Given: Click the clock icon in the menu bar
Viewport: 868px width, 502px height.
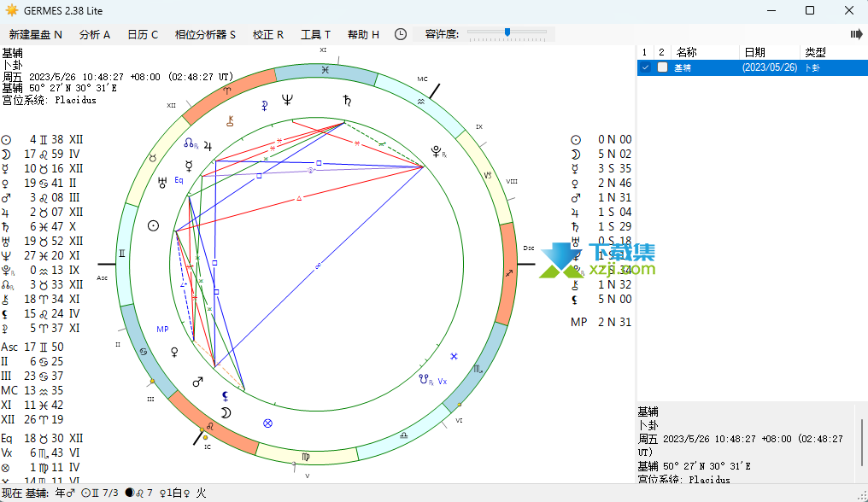Looking at the screenshot, I should point(400,34).
